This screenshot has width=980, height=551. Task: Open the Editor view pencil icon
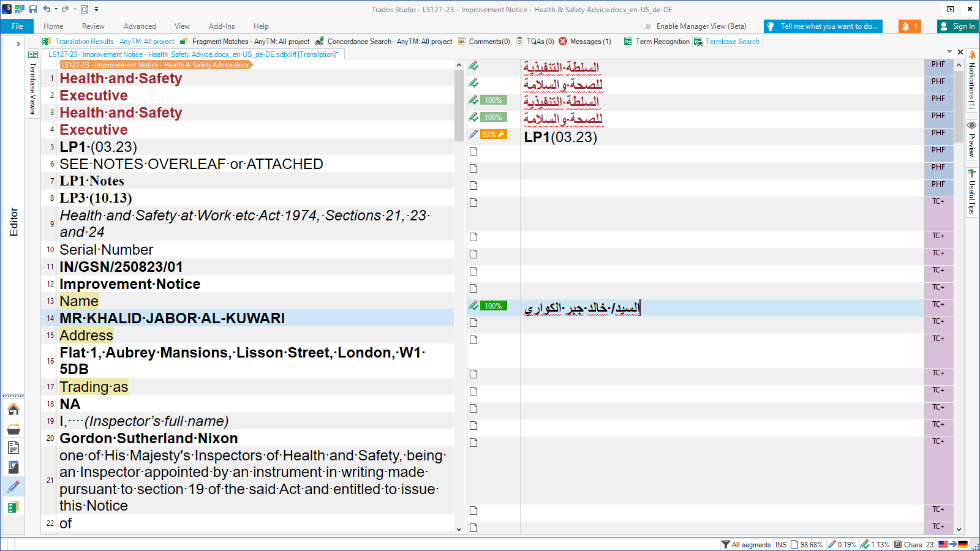(x=13, y=487)
